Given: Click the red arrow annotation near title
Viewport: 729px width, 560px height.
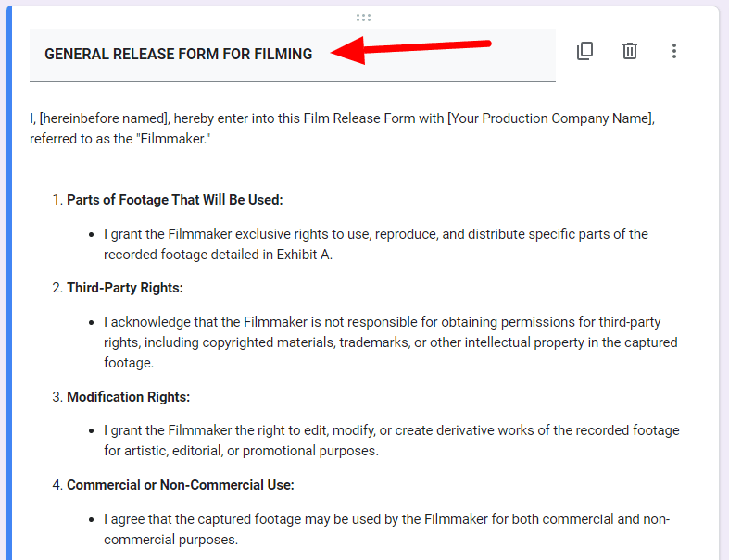Looking at the screenshot, I should [410, 50].
